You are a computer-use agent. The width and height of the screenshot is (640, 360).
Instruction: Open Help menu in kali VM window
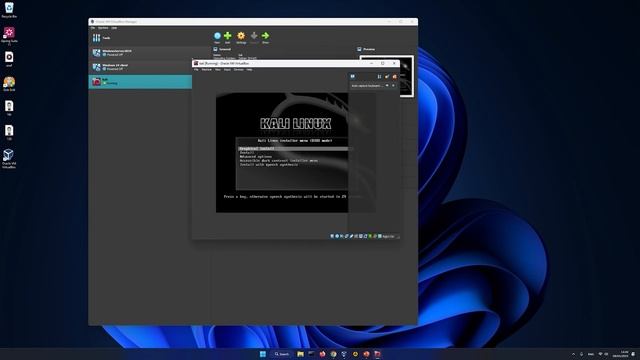(249, 70)
